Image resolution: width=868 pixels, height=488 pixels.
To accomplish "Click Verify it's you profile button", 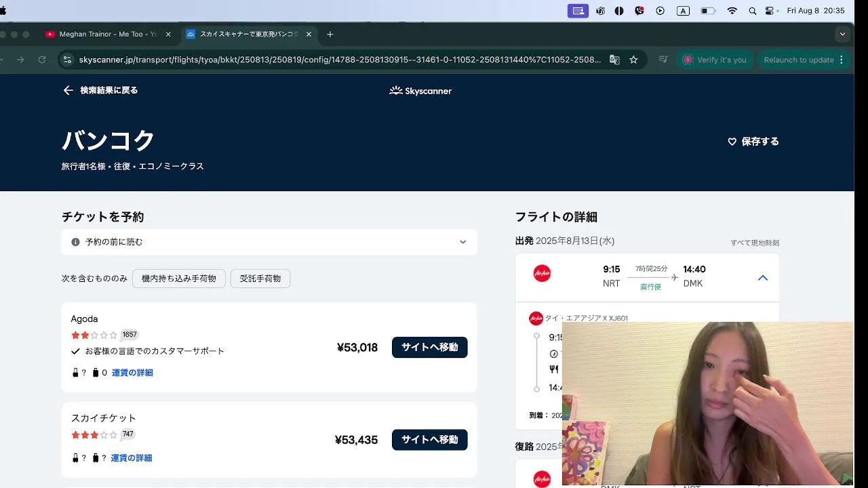I will (x=715, y=60).
